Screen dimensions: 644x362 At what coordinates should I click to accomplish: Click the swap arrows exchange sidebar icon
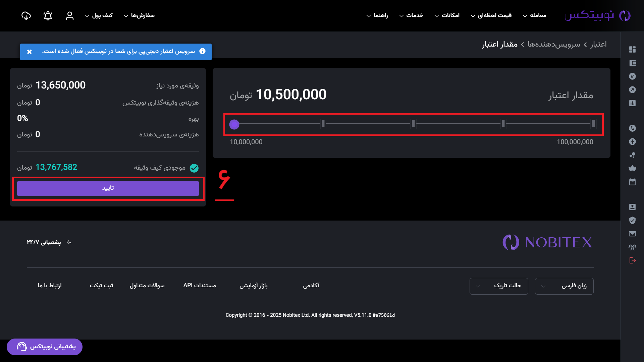coord(632,128)
